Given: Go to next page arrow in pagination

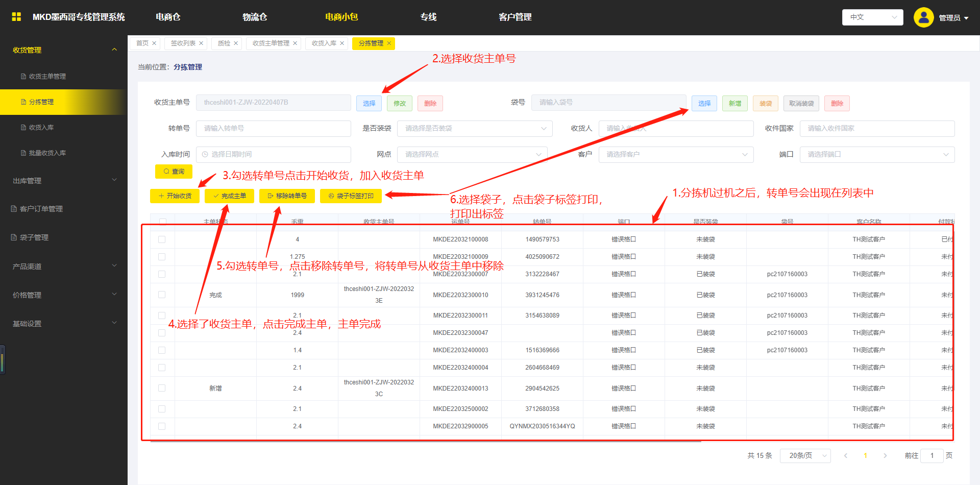Looking at the screenshot, I should pyautogui.click(x=885, y=455).
